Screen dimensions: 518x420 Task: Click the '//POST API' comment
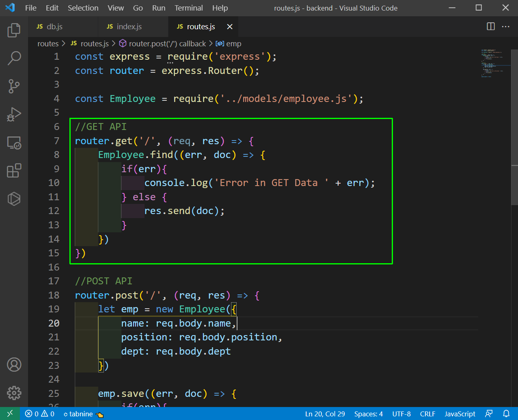click(104, 281)
